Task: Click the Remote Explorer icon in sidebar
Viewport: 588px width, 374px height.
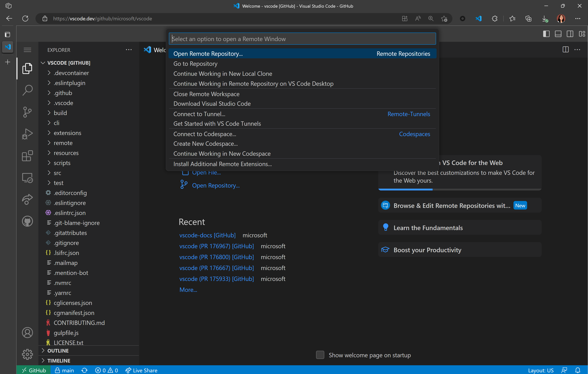Action: (x=27, y=177)
